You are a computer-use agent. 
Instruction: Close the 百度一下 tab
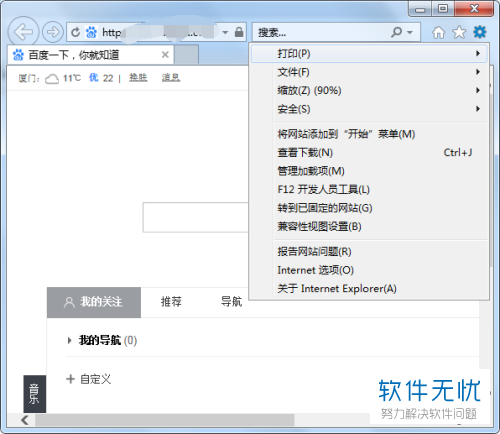[x=165, y=55]
